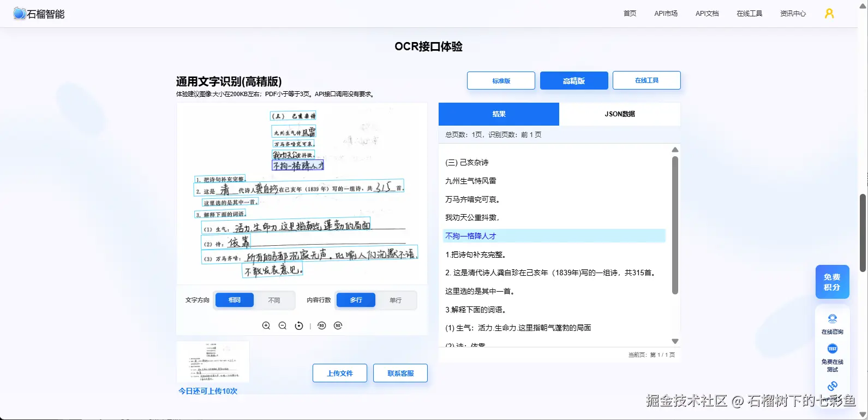Select result line 万马齐喑究可哀。
This screenshot has height=420, width=868.
(x=554, y=199)
